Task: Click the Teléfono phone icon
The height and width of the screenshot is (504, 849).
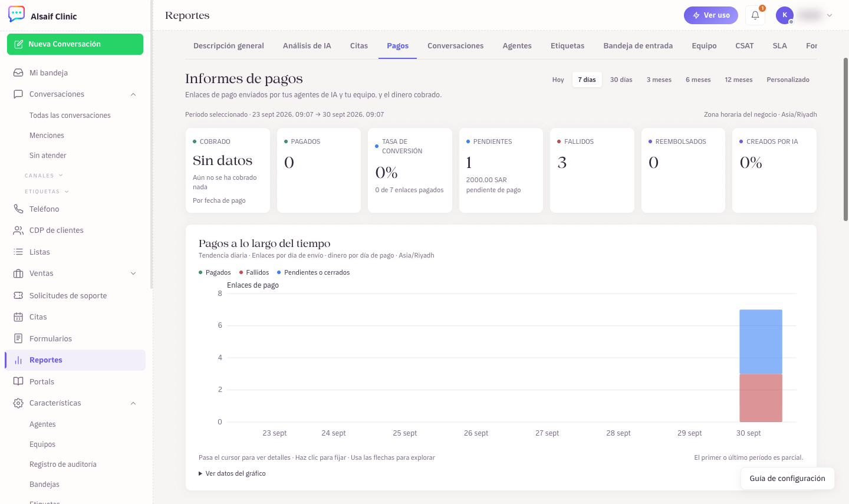Action: (18, 209)
